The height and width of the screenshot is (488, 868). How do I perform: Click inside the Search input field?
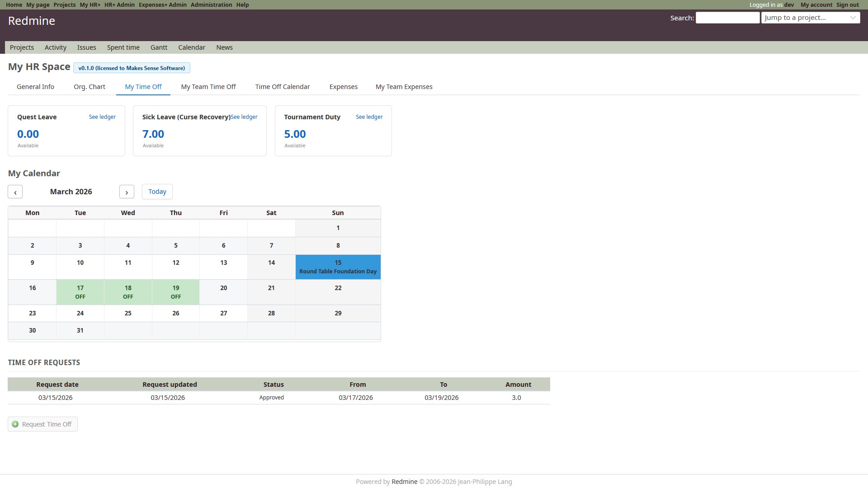tap(727, 18)
